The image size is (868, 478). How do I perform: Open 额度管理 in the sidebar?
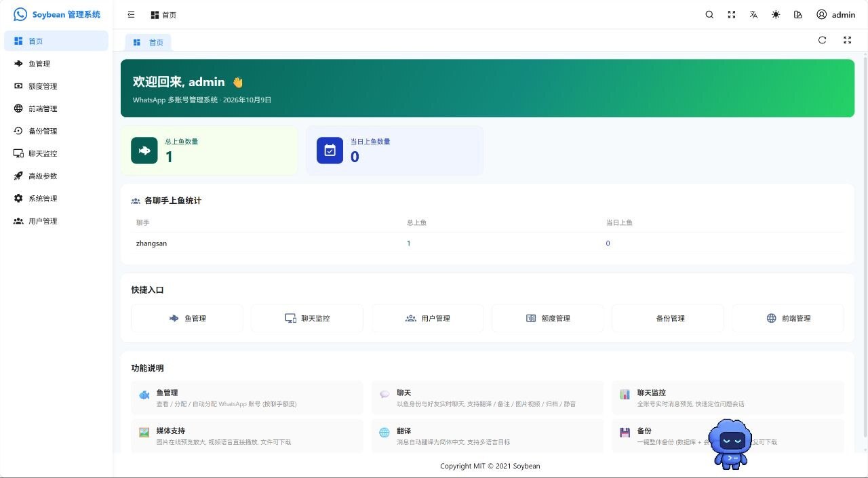point(56,86)
